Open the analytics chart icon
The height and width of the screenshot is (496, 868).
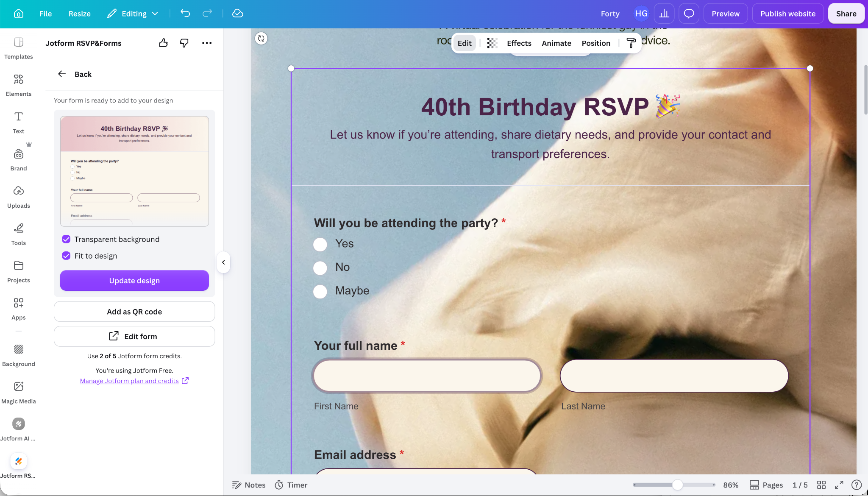pyautogui.click(x=664, y=14)
